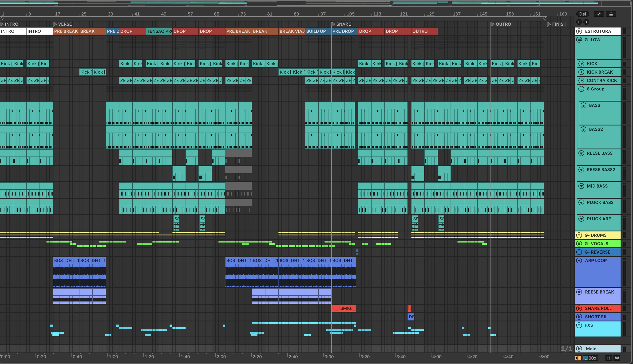Fold the REESE BASS track
The width and height of the screenshot is (633, 364).
pos(581,153)
